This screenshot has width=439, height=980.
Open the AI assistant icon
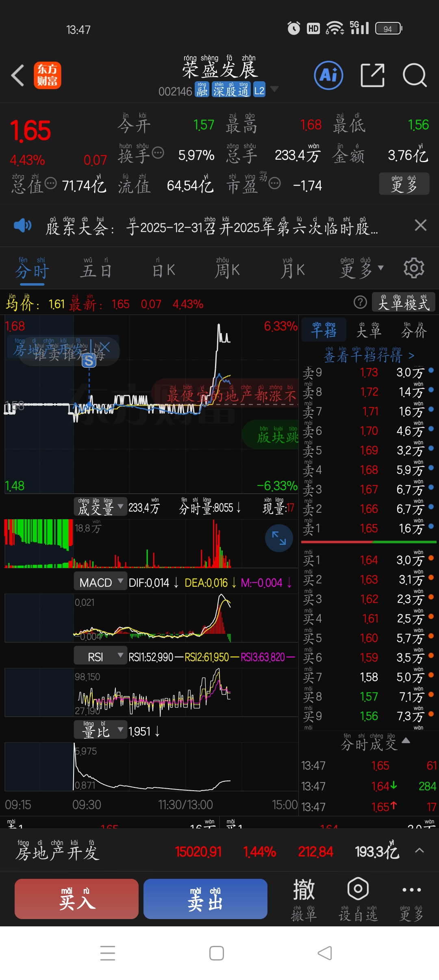328,75
